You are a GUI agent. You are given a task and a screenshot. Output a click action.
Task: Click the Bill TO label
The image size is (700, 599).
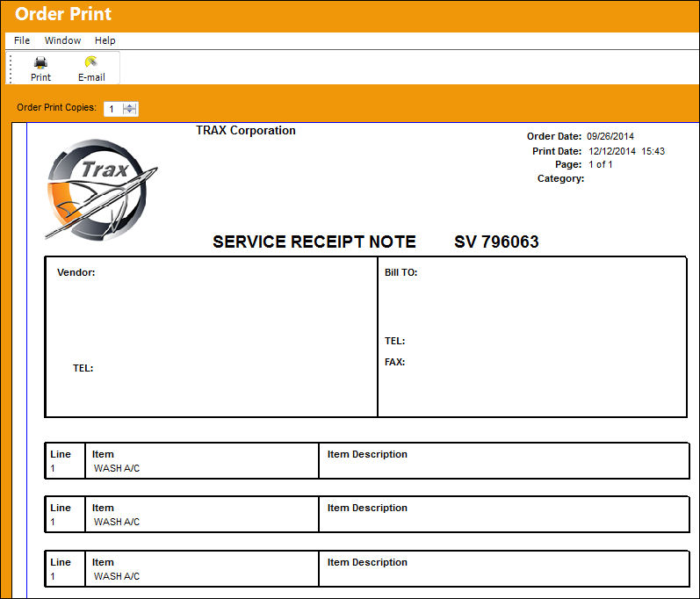click(401, 272)
